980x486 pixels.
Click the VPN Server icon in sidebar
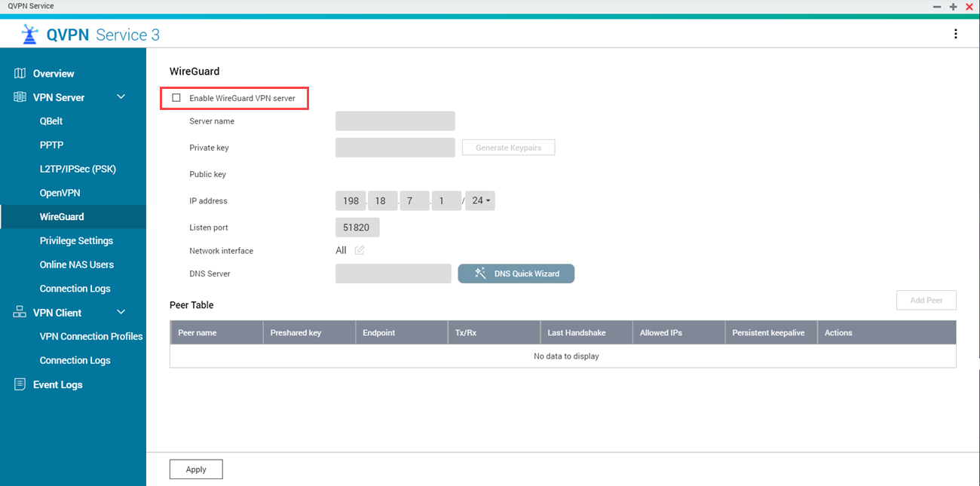pos(20,97)
